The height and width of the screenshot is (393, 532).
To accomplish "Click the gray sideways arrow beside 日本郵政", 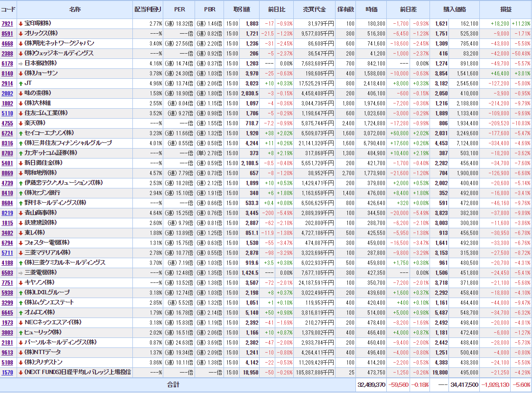I will pos(20,63).
